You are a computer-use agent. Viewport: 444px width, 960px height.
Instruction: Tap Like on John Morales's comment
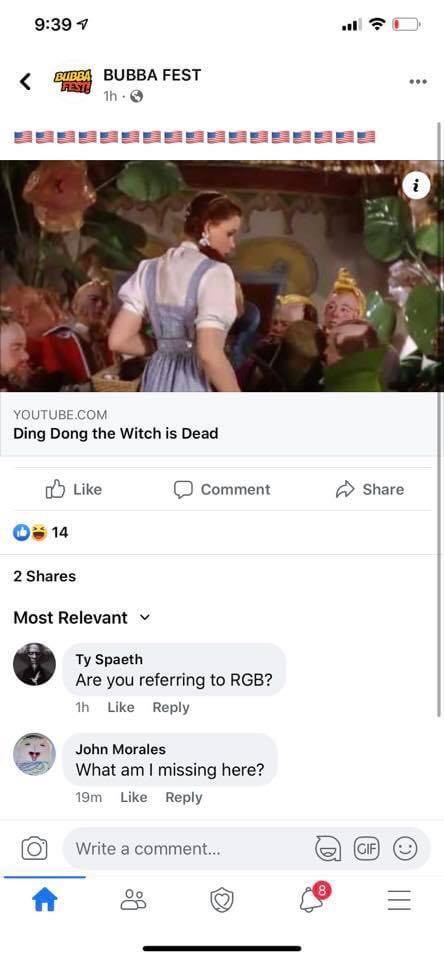tap(134, 797)
